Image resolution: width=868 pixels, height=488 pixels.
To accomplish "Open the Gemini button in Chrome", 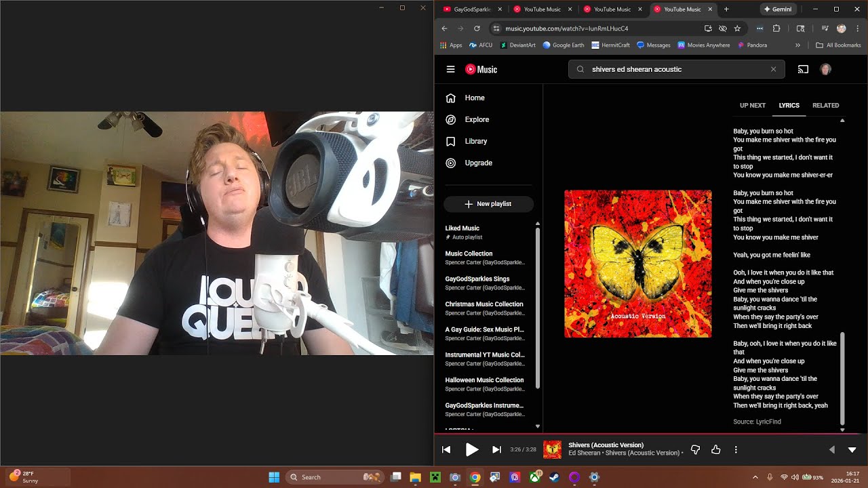I will pyautogui.click(x=778, y=9).
